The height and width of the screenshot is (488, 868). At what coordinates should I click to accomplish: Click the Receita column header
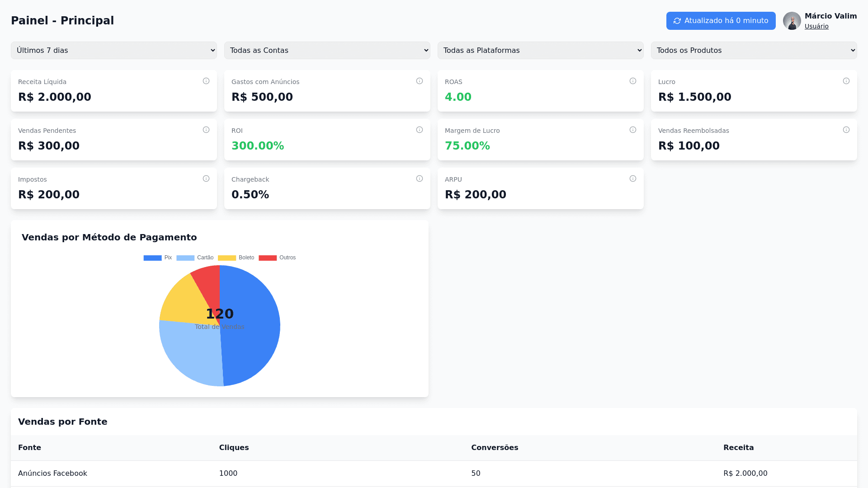[x=739, y=447]
